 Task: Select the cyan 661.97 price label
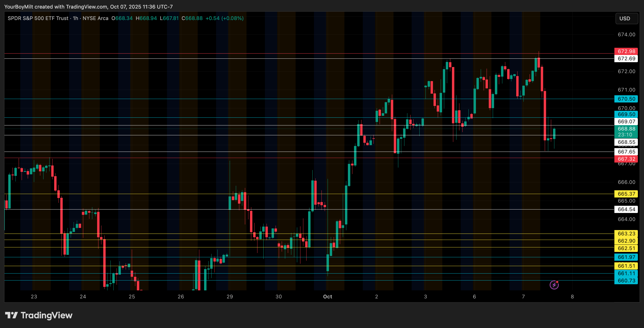pyautogui.click(x=626, y=257)
